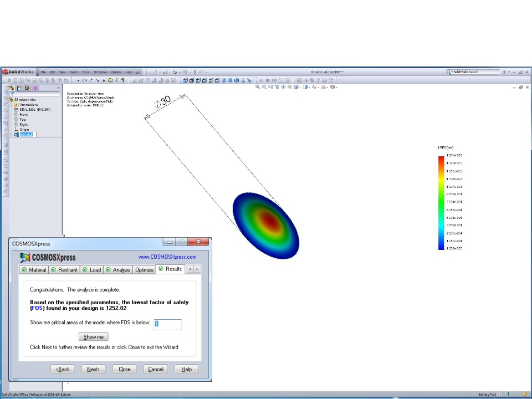
Task: Click the Print icon in the title toolbar
Action: (x=175, y=72)
